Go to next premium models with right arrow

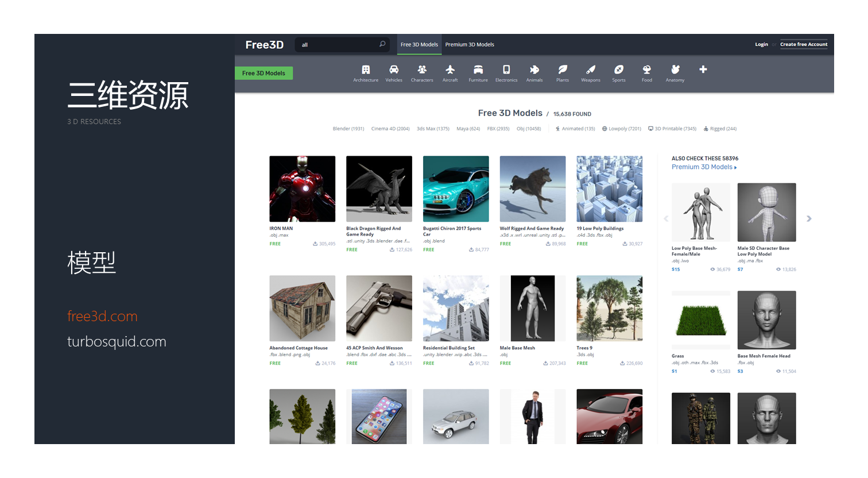(809, 218)
